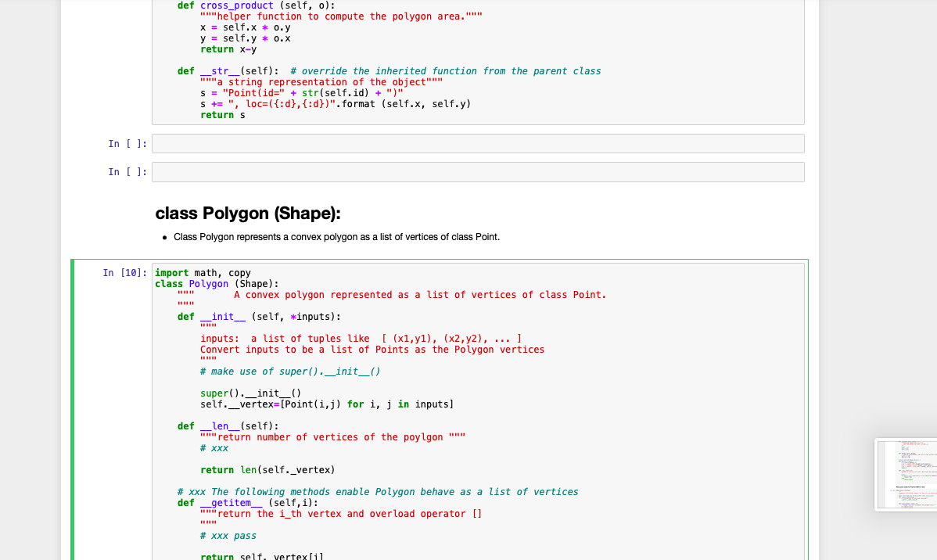Click the In [ ] prompt of first empty cell
937x560 pixels.
[x=127, y=143]
